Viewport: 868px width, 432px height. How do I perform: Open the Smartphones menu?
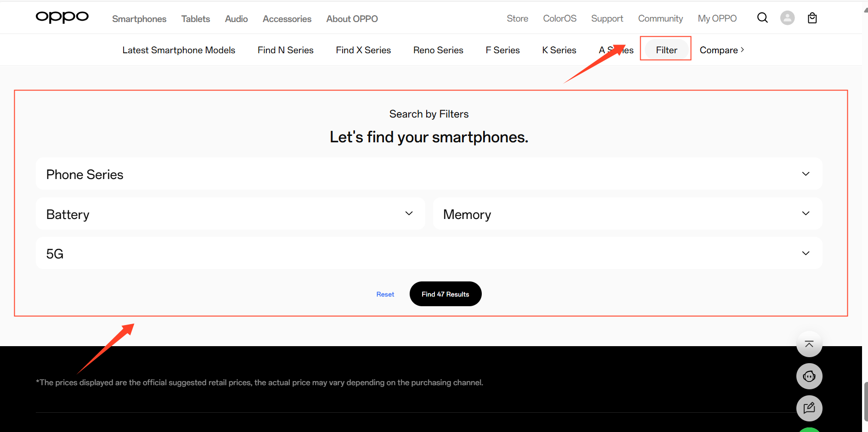click(x=139, y=19)
